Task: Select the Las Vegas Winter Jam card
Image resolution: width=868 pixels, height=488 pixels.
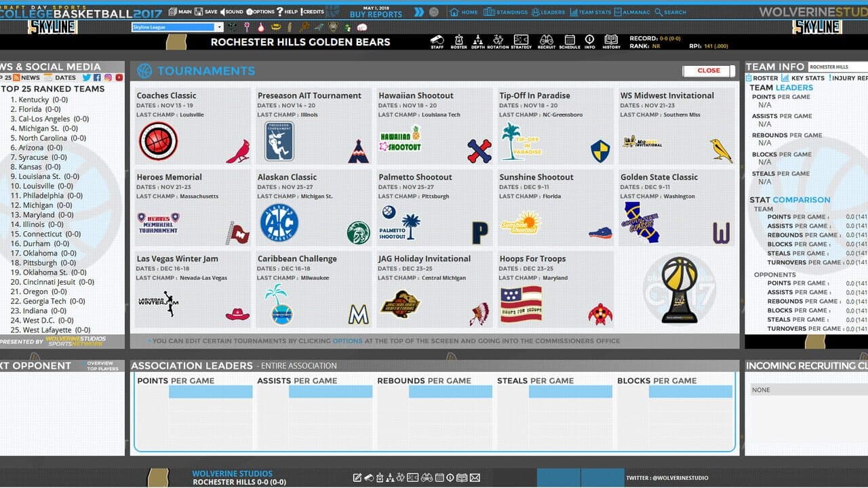Action: [x=192, y=289]
